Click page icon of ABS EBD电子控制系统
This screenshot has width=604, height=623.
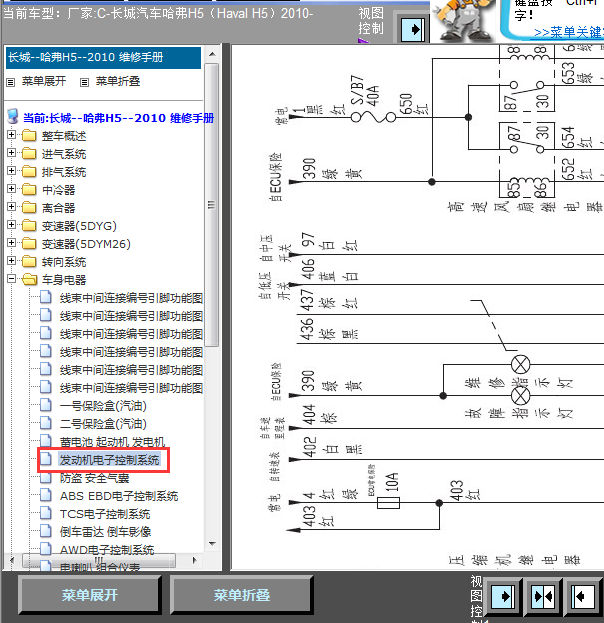pos(46,495)
